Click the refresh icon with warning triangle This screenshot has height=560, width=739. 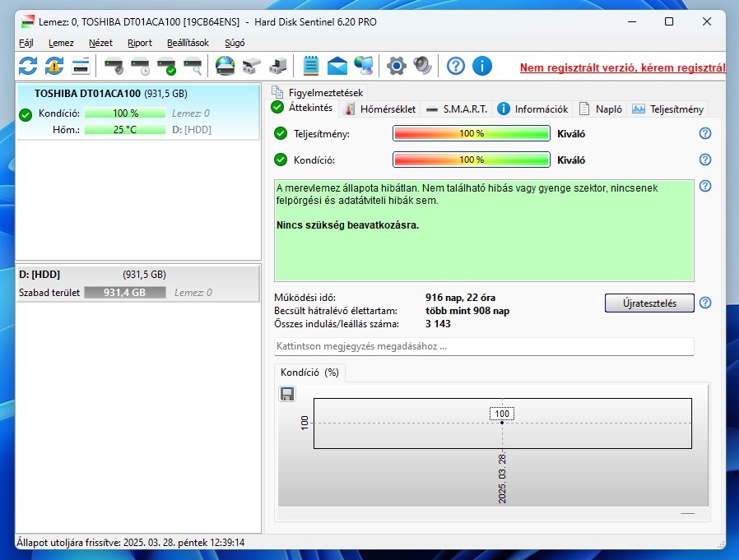54,66
